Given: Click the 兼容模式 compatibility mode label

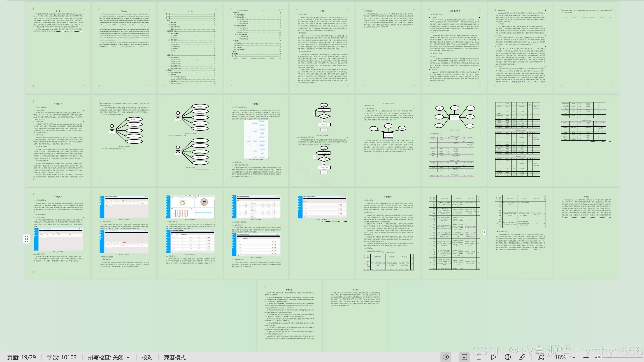Looking at the screenshot, I should 175,357.
